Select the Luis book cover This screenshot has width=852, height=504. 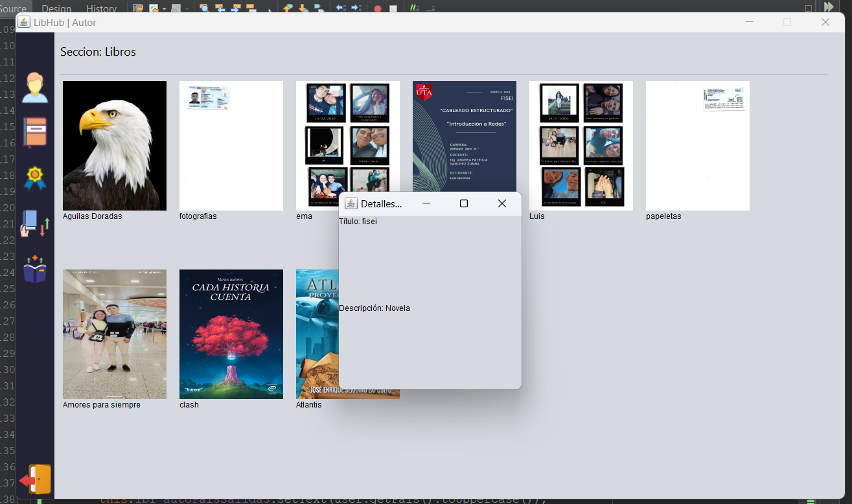(x=581, y=145)
